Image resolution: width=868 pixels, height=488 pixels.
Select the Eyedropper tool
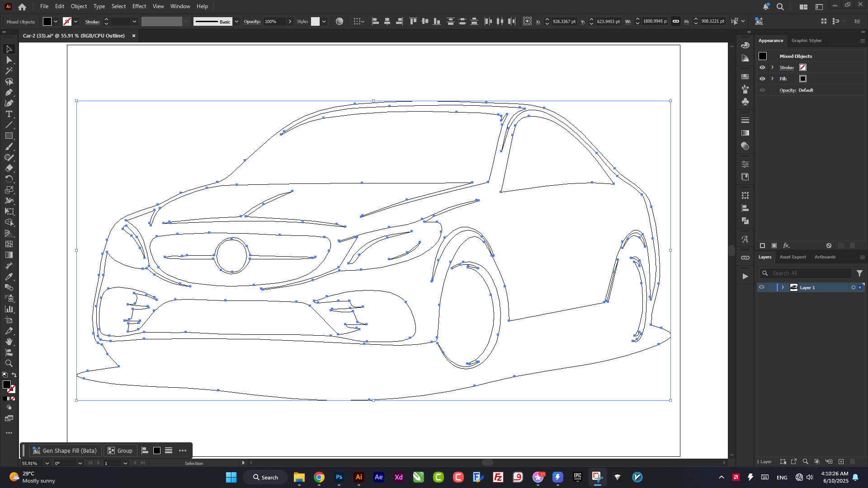(9, 277)
